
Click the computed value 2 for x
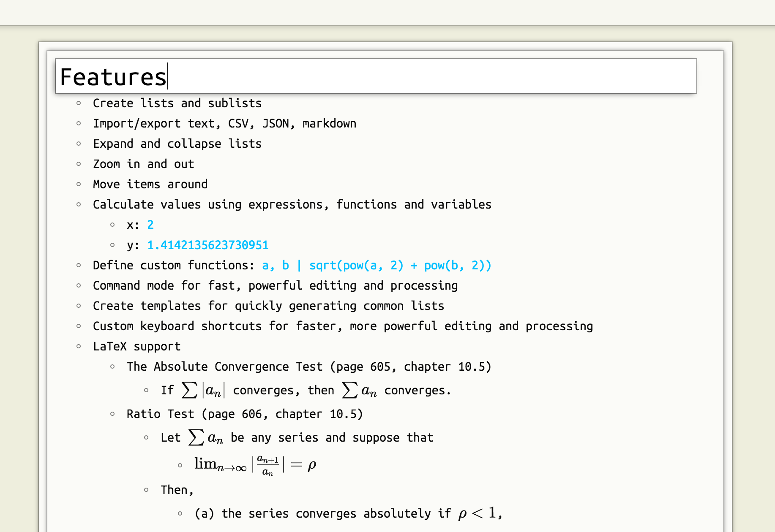pyautogui.click(x=150, y=225)
